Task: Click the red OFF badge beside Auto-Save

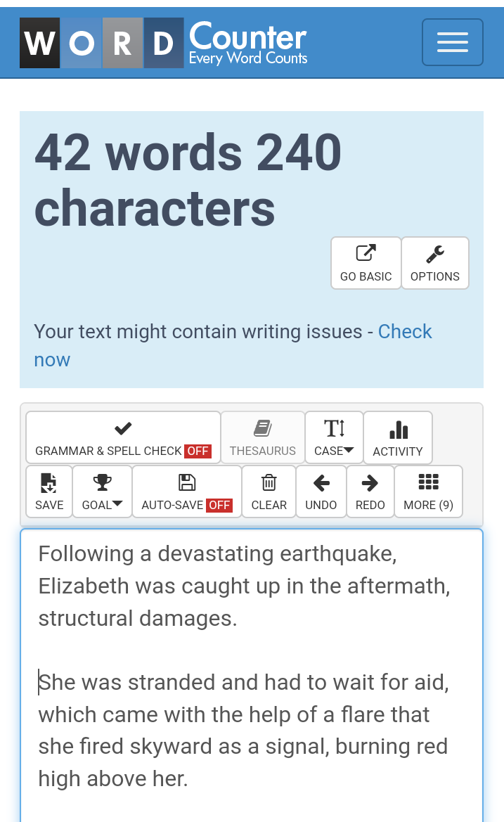Action: coord(219,505)
